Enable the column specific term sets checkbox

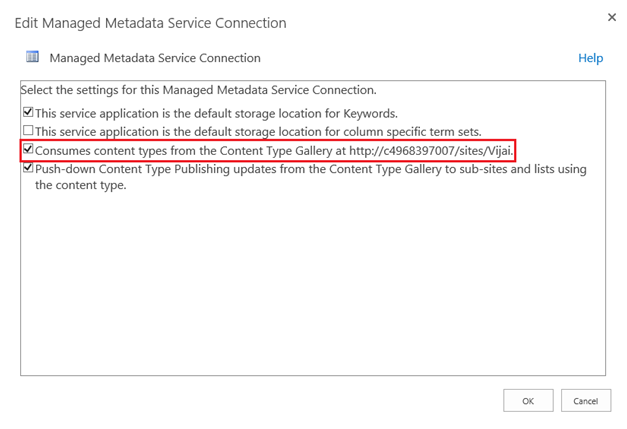pos(28,131)
